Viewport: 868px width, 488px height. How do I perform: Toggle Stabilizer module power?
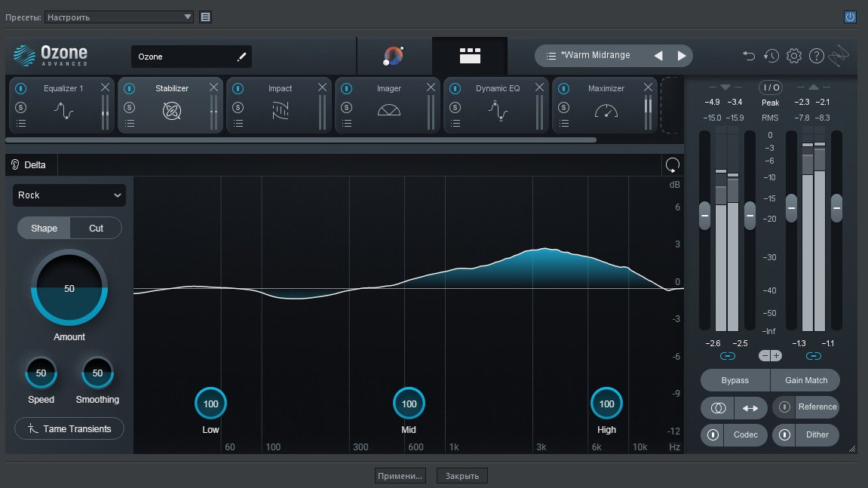(129, 89)
